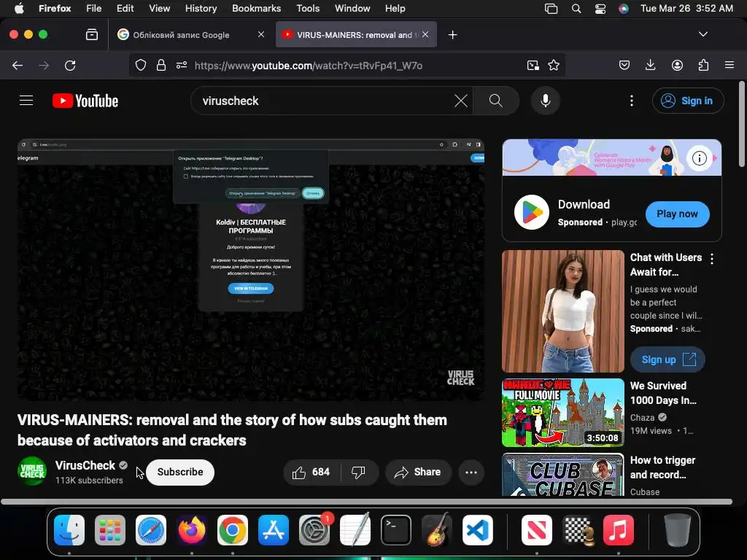The height and width of the screenshot is (560, 747).
Task: Click the video player to pause
Action: pyautogui.click(x=251, y=270)
